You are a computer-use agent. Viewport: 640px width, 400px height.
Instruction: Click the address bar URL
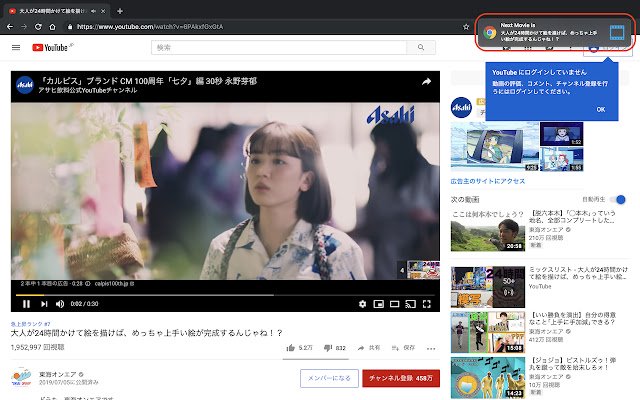150,27
